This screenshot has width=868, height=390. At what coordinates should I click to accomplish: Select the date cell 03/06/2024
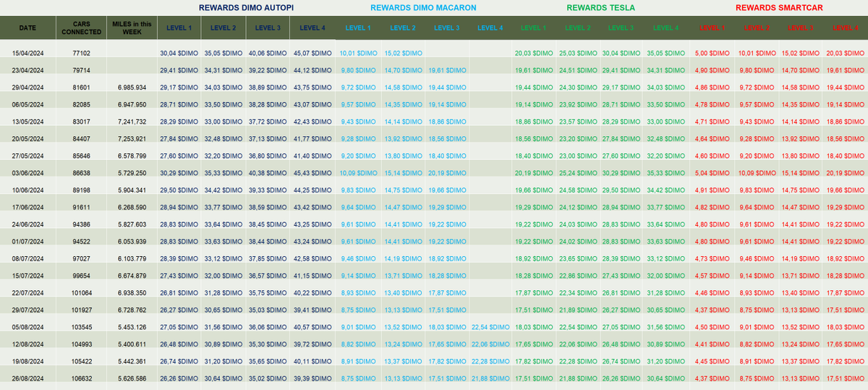pyautogui.click(x=27, y=174)
